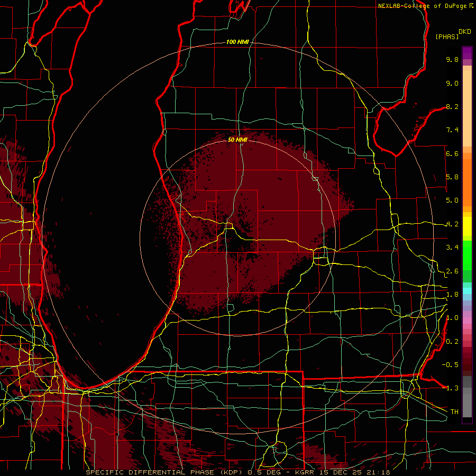Click the 7.4 legend value

click(x=452, y=130)
